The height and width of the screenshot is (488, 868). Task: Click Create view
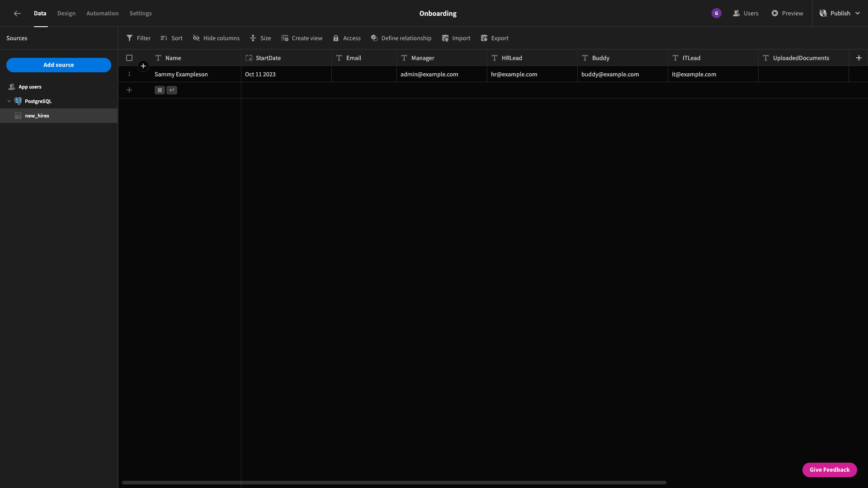(302, 38)
